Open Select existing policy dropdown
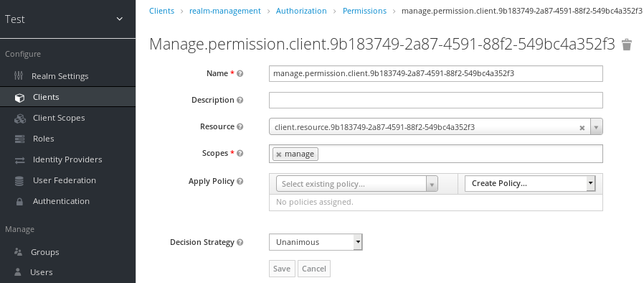The width and height of the screenshot is (644, 283). pyautogui.click(x=357, y=184)
